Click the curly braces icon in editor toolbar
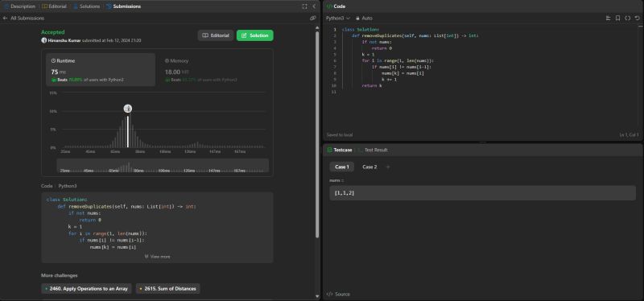 [628, 18]
